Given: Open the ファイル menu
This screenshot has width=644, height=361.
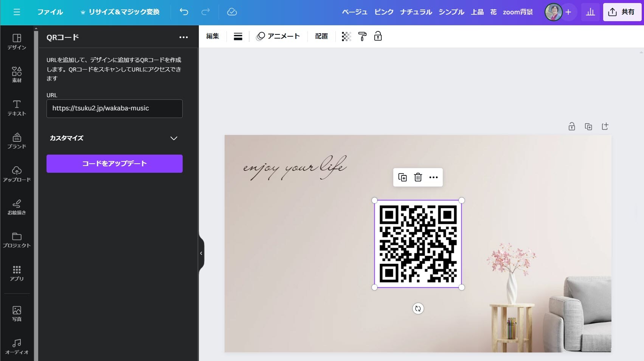Looking at the screenshot, I should click(50, 12).
